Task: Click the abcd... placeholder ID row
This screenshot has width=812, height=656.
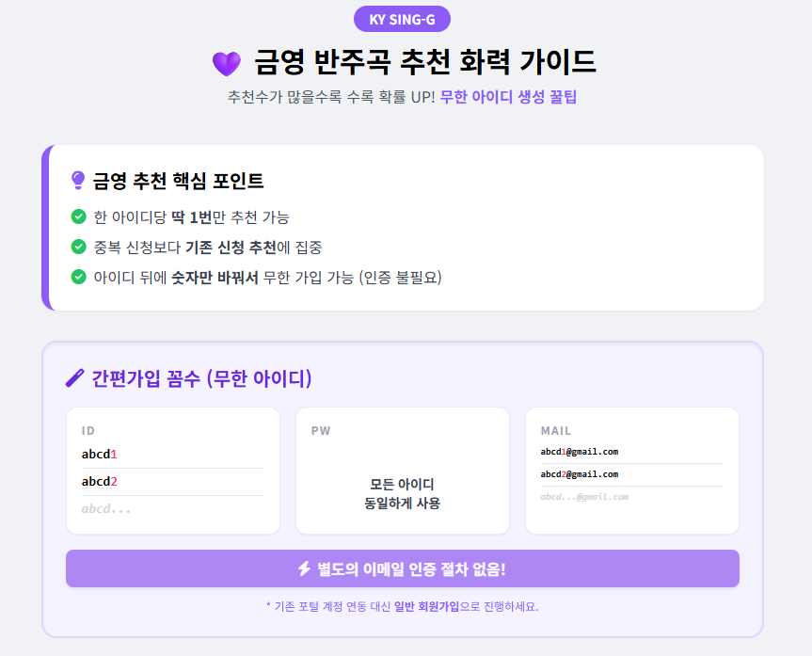Action: 173,509
